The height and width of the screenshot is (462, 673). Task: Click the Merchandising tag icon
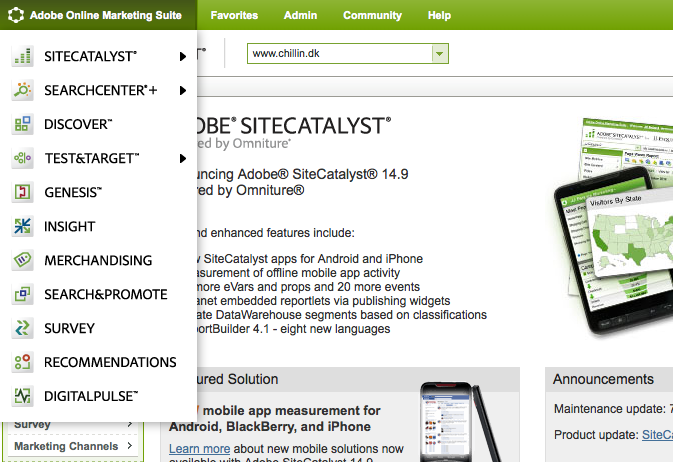click(22, 260)
